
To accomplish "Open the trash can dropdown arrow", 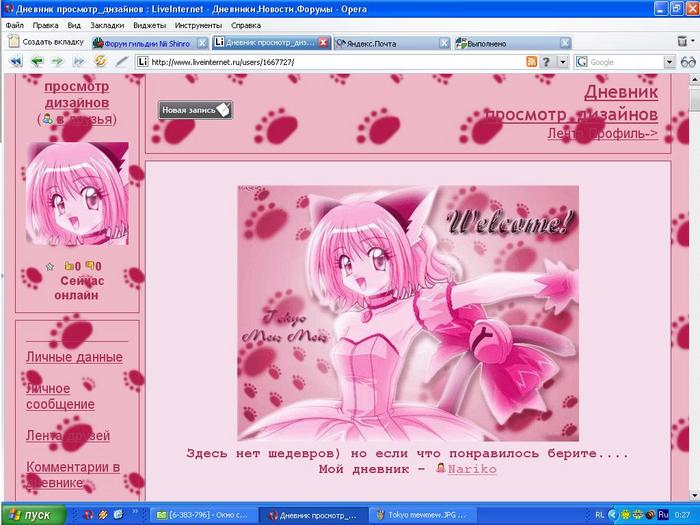I will (x=693, y=41).
